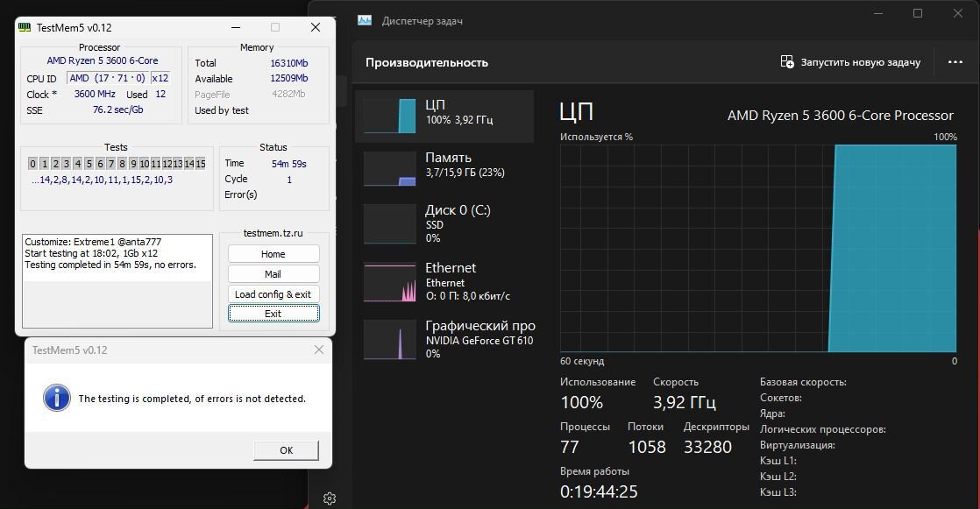
Task: Select the Память performance item
Action: pyautogui.click(x=444, y=168)
